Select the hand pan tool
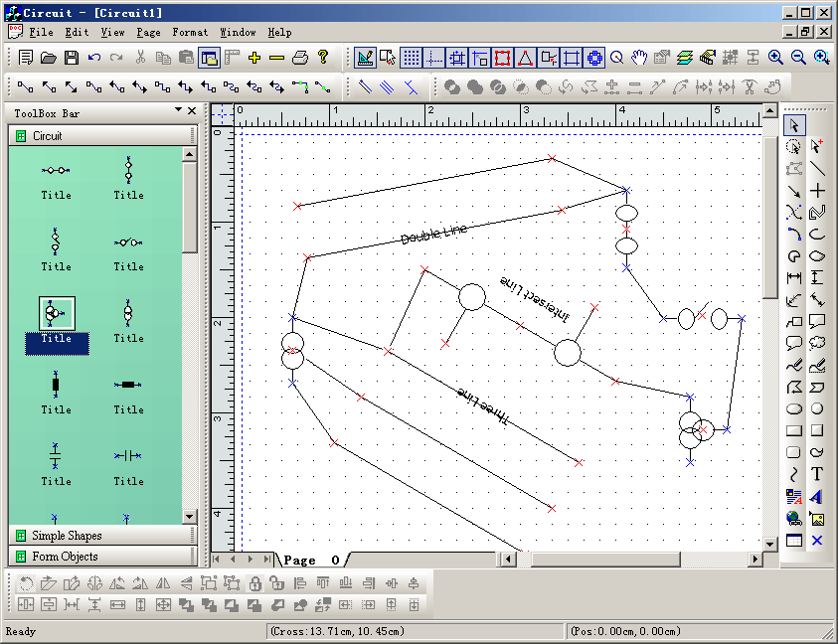This screenshot has height=644, width=838. (639, 58)
